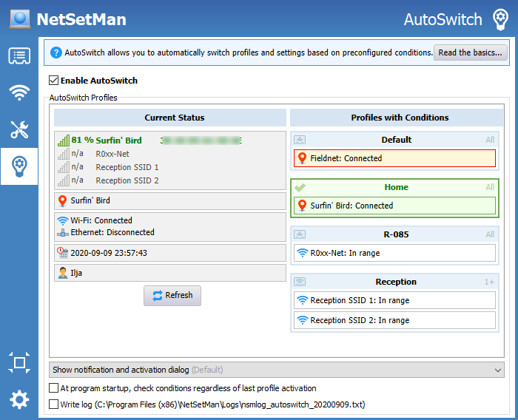Switch to compact mode via frame icon
The width and height of the screenshot is (518, 420).
click(19, 362)
